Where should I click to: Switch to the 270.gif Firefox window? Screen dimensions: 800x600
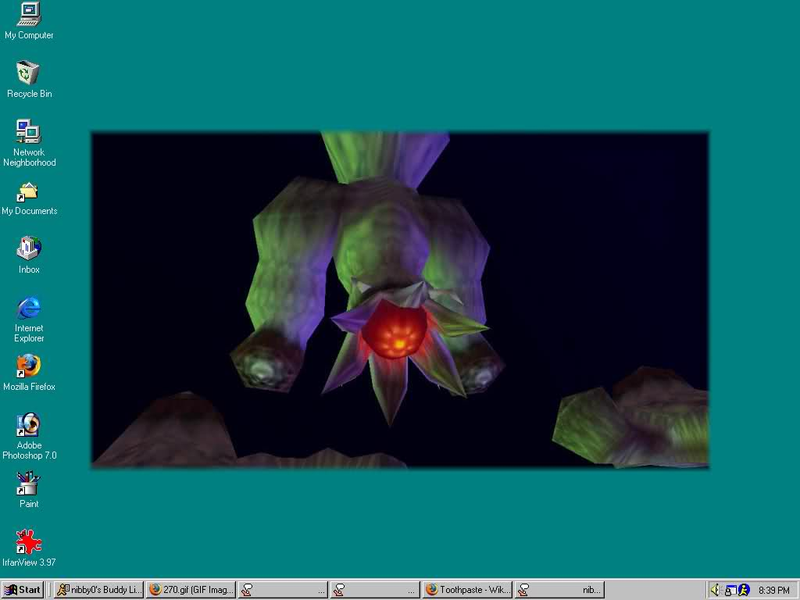tap(191, 590)
